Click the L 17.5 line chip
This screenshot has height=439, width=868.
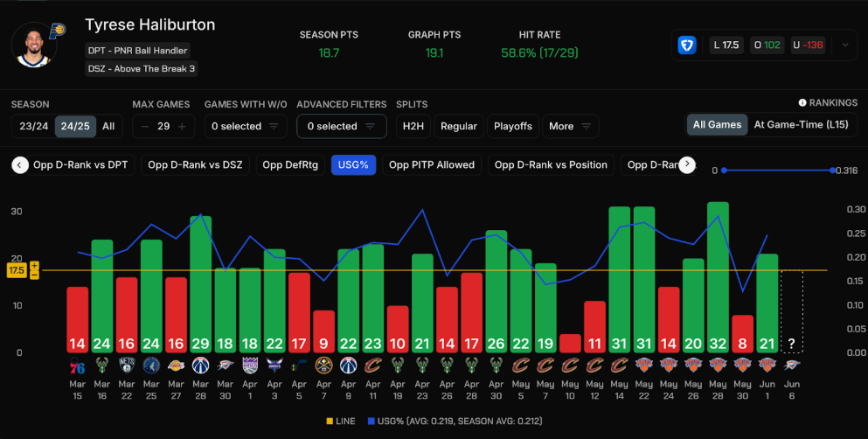(726, 45)
